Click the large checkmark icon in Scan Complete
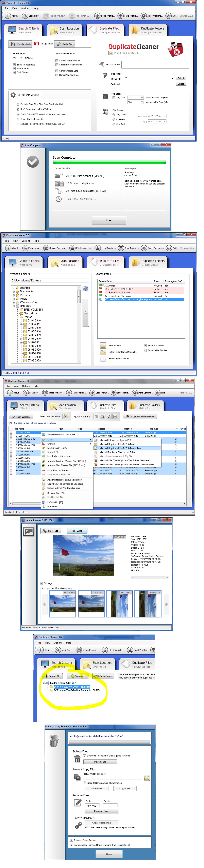This screenshot has height=868, width=204. (33, 162)
